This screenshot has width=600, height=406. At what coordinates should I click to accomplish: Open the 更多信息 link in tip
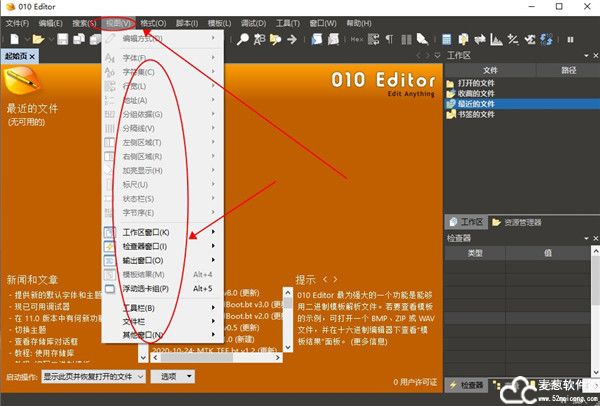(369, 342)
